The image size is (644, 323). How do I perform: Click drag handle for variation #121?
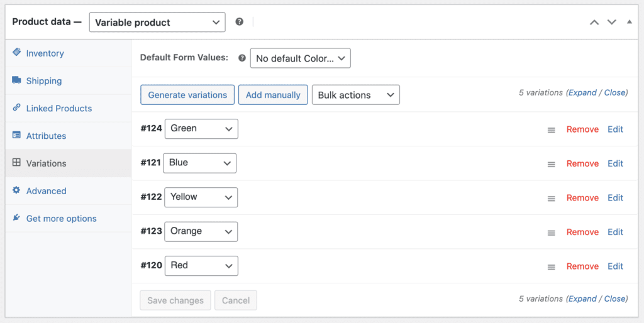(551, 164)
